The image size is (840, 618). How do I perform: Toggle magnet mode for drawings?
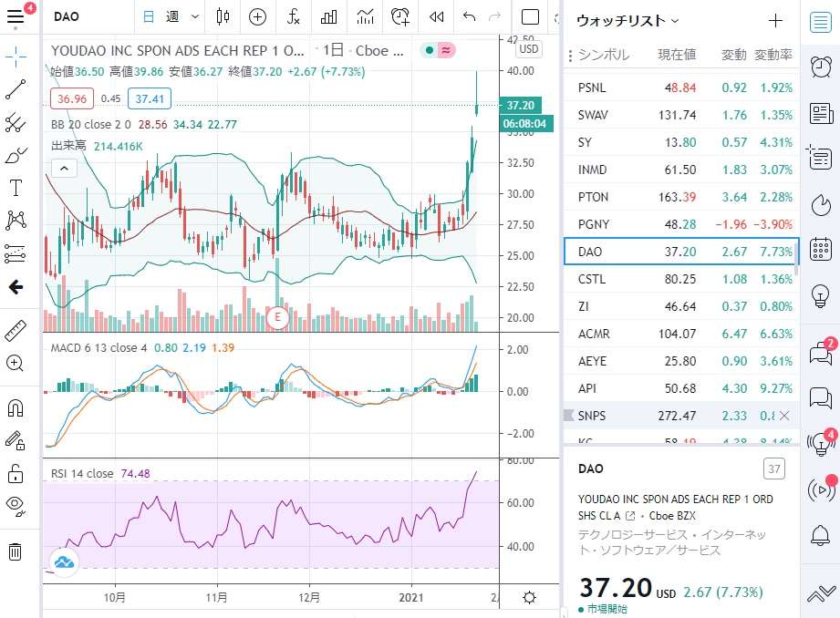[x=16, y=408]
